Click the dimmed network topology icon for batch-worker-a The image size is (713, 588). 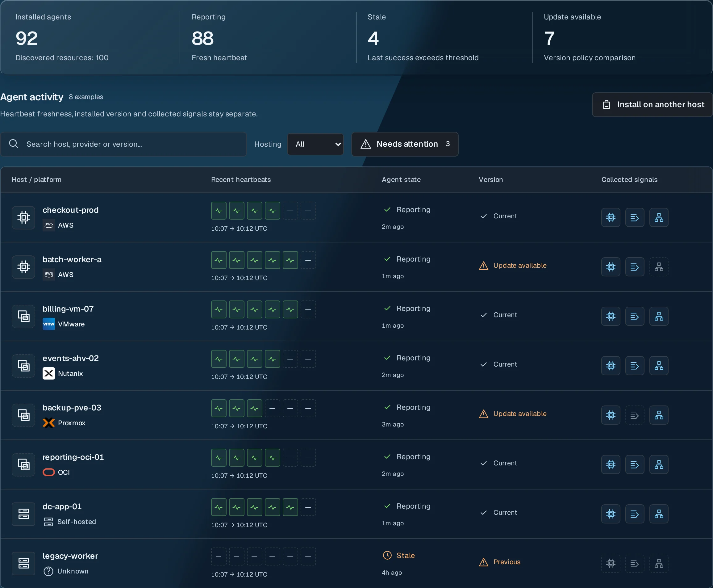[x=658, y=267]
